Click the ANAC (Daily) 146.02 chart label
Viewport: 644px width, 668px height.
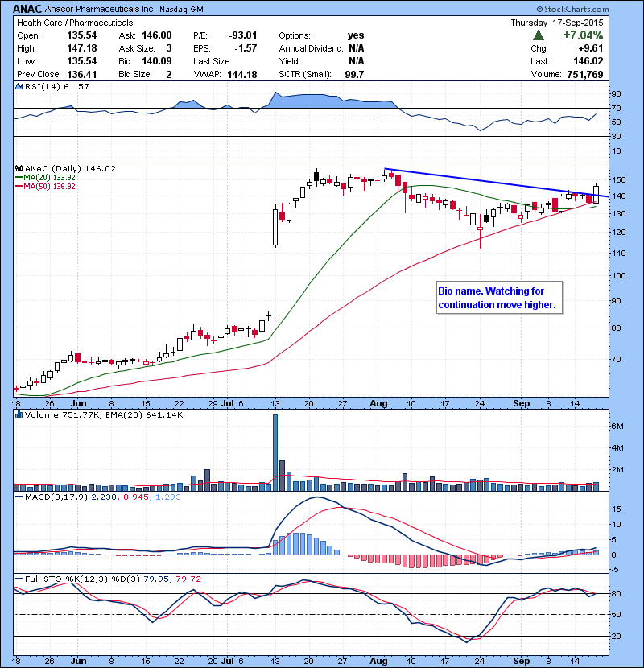pyautogui.click(x=70, y=168)
